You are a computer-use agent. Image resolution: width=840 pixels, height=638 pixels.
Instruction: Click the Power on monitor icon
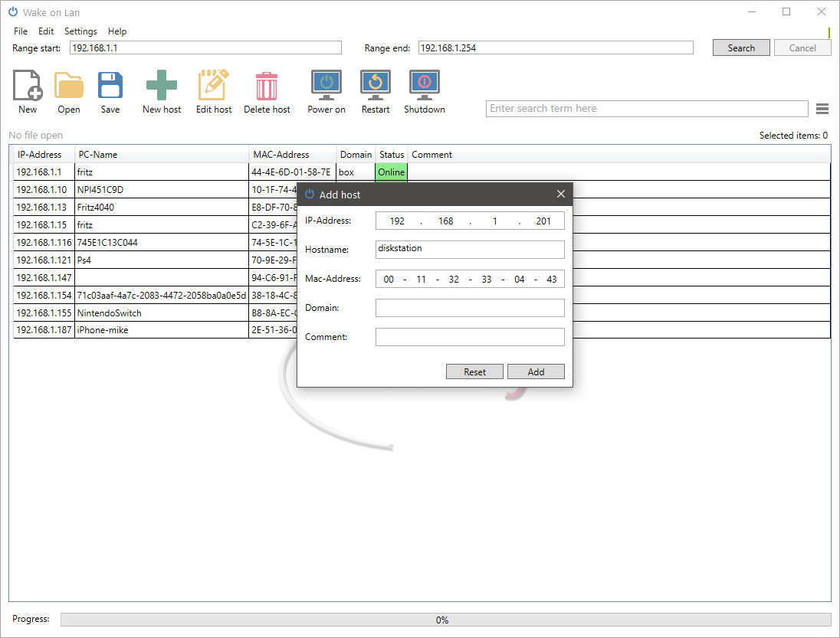pyautogui.click(x=326, y=86)
